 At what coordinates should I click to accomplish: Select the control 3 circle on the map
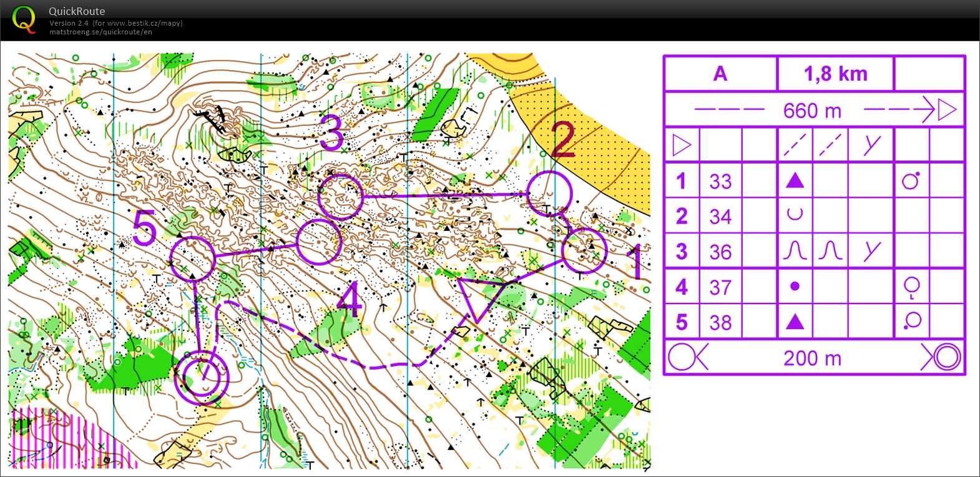coord(340,197)
